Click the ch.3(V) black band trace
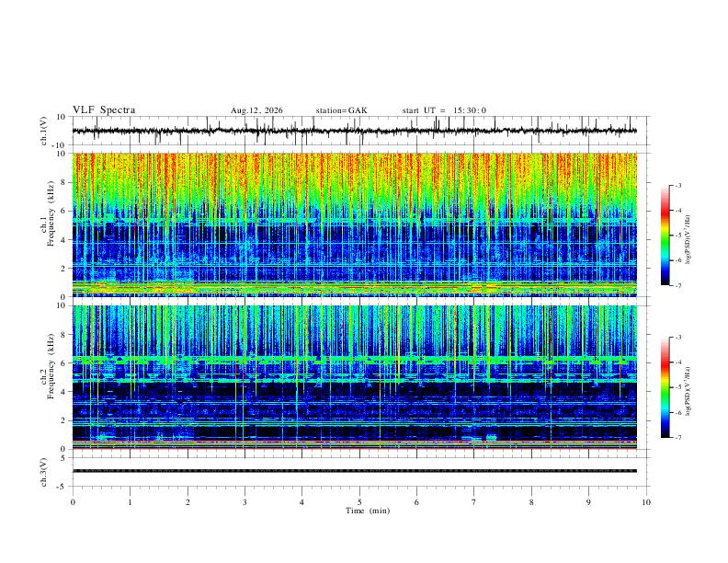Viewport: 728px width, 563px height. 355,471
